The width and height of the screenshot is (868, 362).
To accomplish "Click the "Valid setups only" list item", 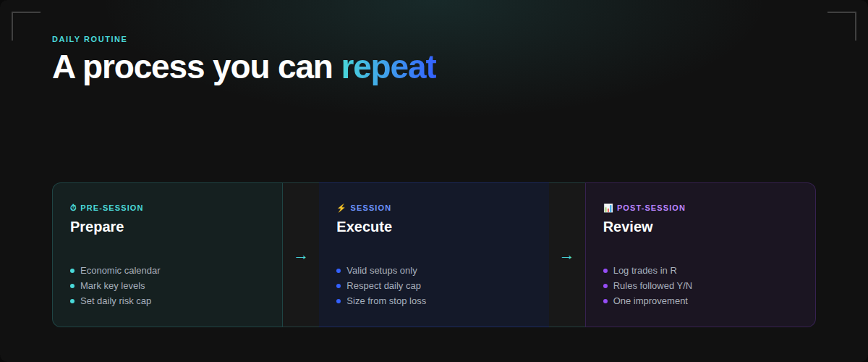I will pos(381,271).
